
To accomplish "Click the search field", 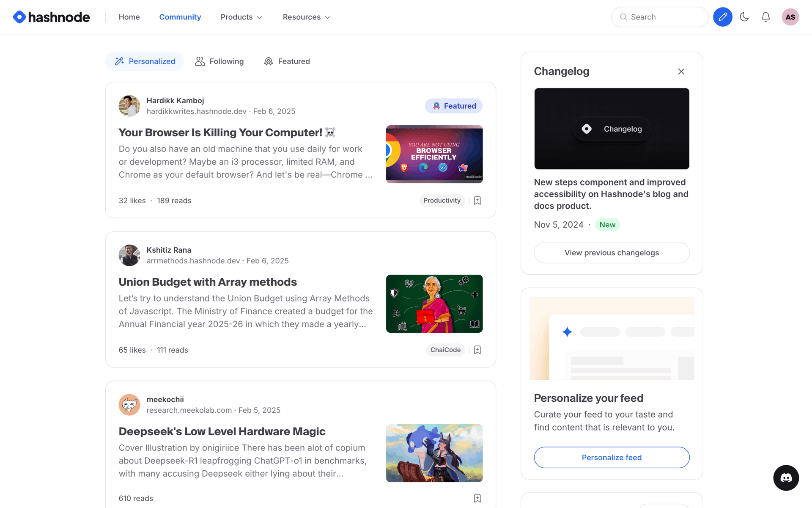I will [x=660, y=17].
